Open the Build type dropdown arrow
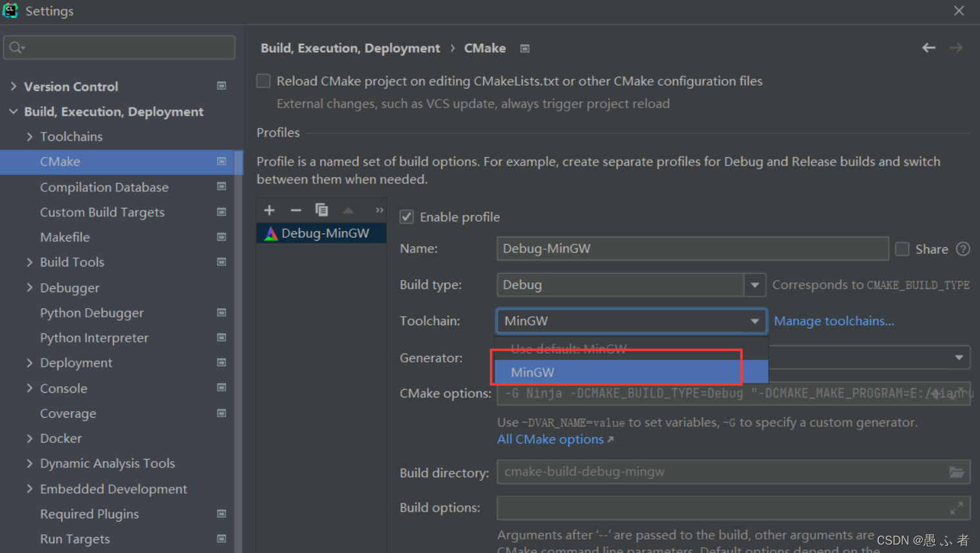This screenshot has width=980, height=553. pyautogui.click(x=755, y=285)
